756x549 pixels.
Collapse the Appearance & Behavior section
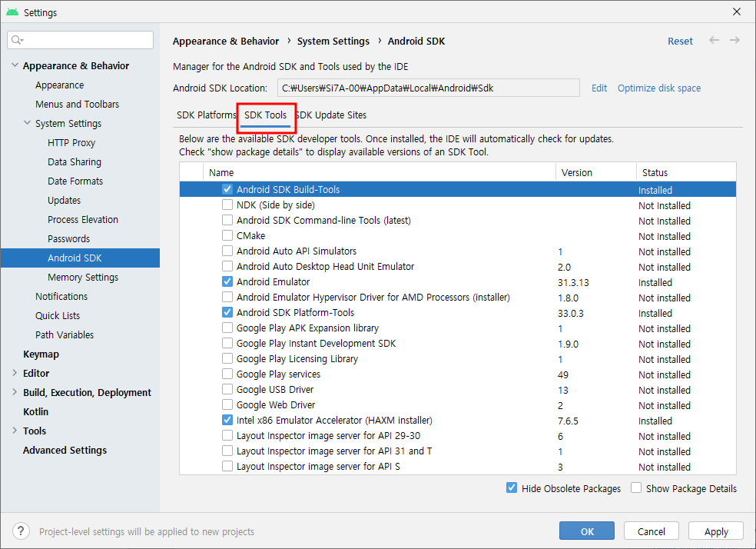pos(15,65)
